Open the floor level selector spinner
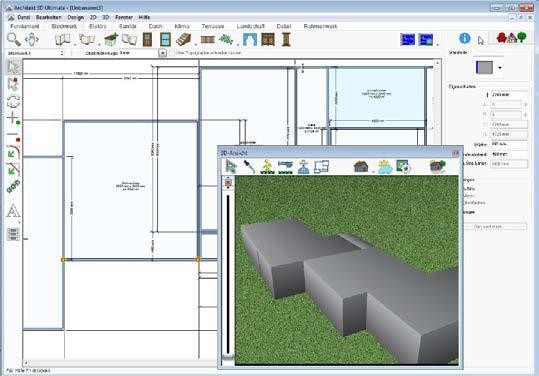 (62, 53)
